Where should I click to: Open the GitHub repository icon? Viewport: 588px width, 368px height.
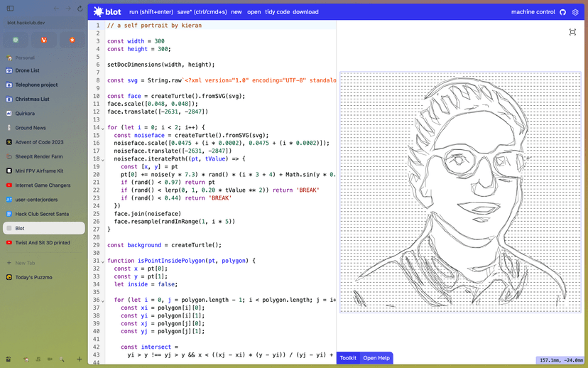[x=562, y=12]
